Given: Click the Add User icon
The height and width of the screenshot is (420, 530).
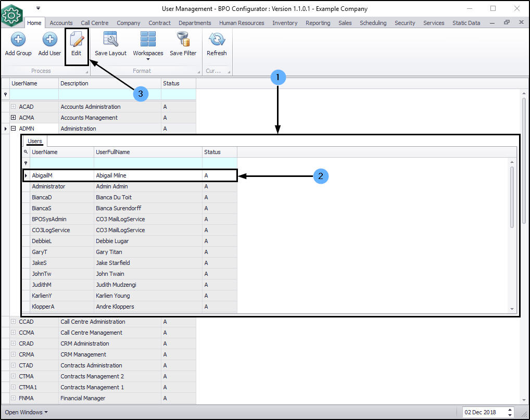Looking at the screenshot, I should click(49, 39).
